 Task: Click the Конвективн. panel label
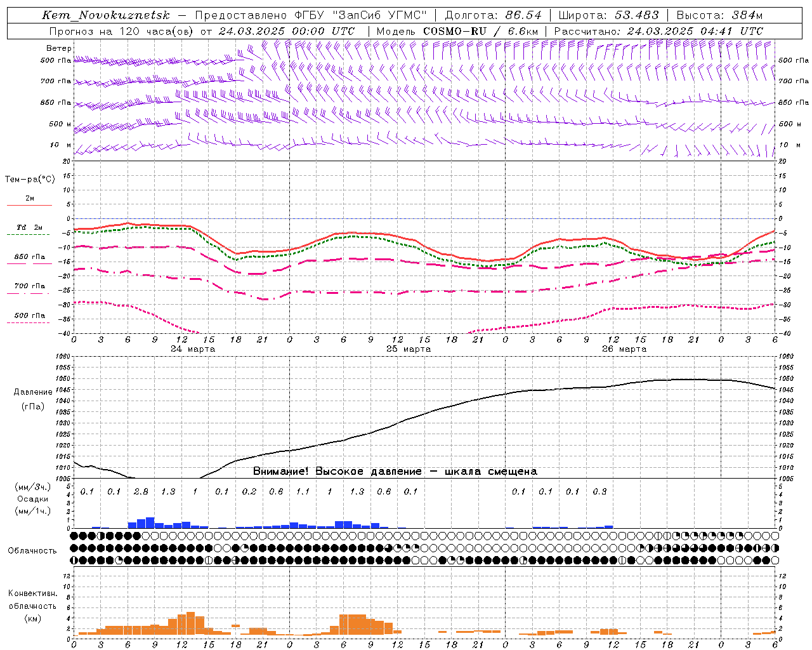[x=33, y=594]
